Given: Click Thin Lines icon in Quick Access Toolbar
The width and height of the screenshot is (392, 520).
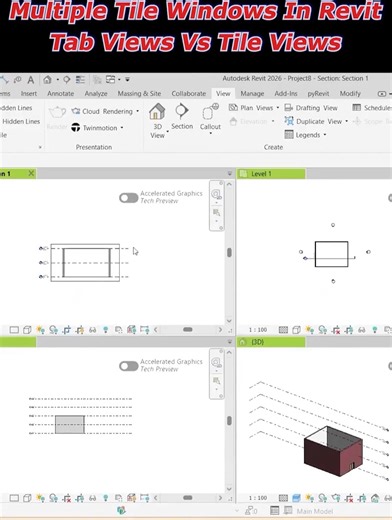Looking at the screenshot, I should (80, 80).
